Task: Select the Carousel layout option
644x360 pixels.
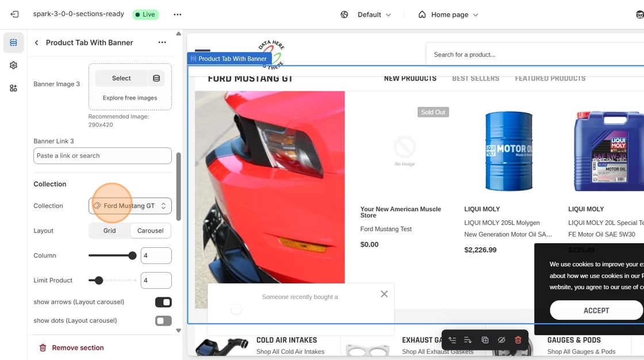Action: coord(150,231)
